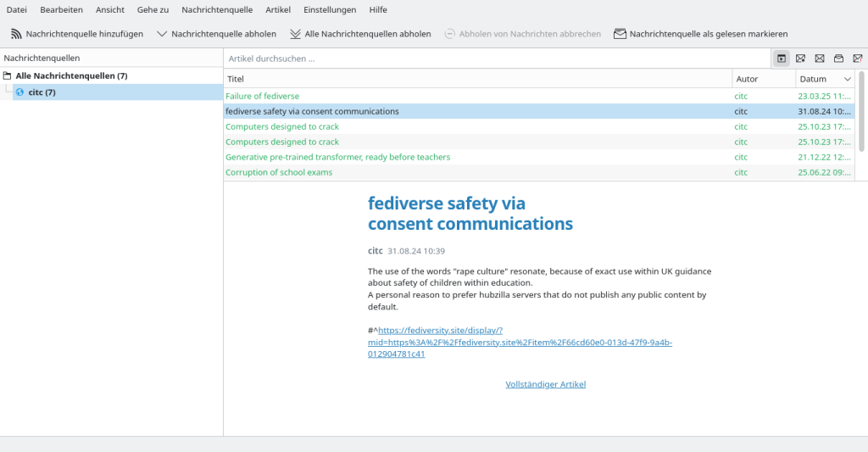868x452 pixels.
Task: Click the folder icon for Alle Nachrichtenquellen
Action: [x=8, y=76]
